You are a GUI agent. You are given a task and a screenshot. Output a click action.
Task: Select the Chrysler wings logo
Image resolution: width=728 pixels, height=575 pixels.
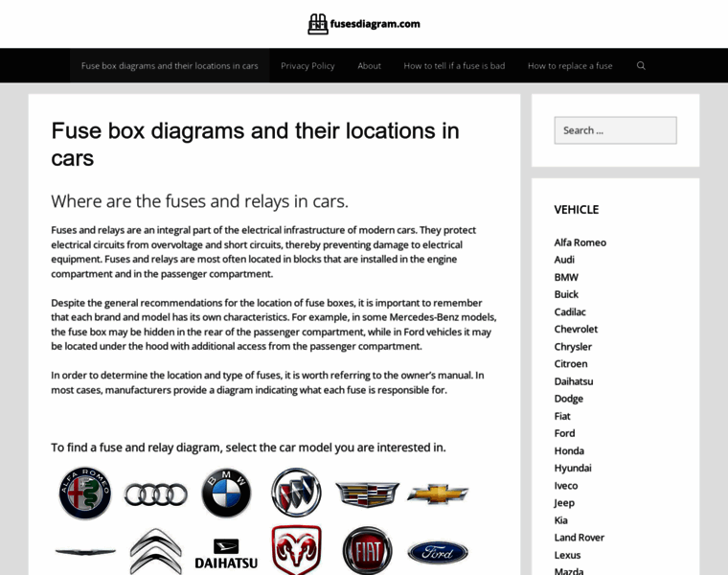pos(85,552)
